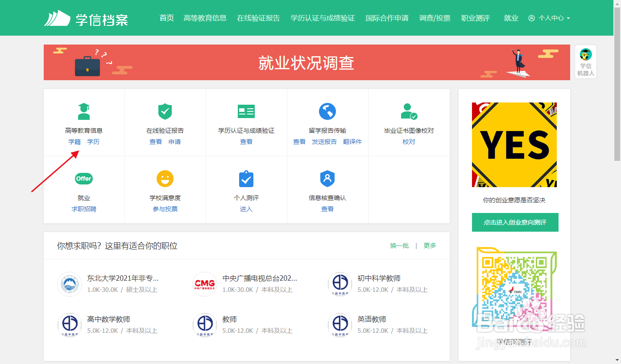Open 国际合作申请 in navigation
The image size is (621, 364).
[x=387, y=18]
